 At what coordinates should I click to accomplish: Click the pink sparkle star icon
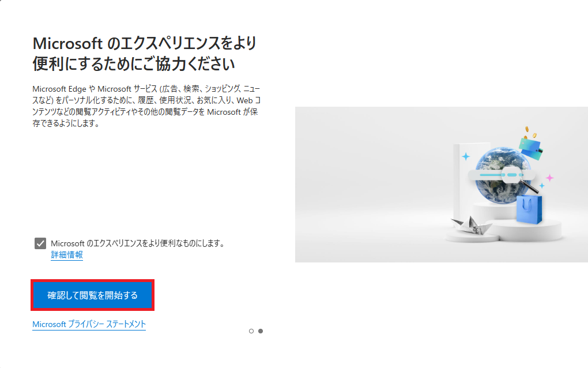[549, 178]
